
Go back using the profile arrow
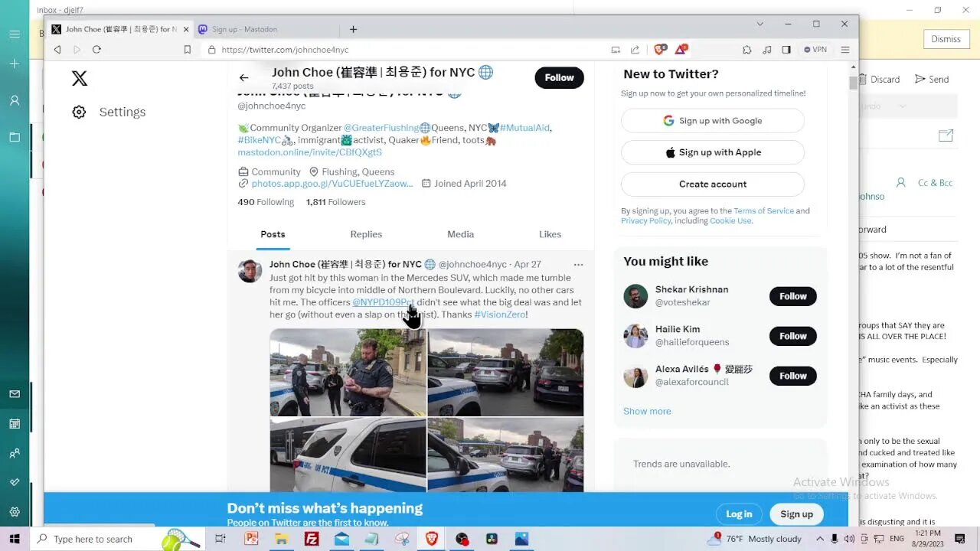[x=243, y=77]
